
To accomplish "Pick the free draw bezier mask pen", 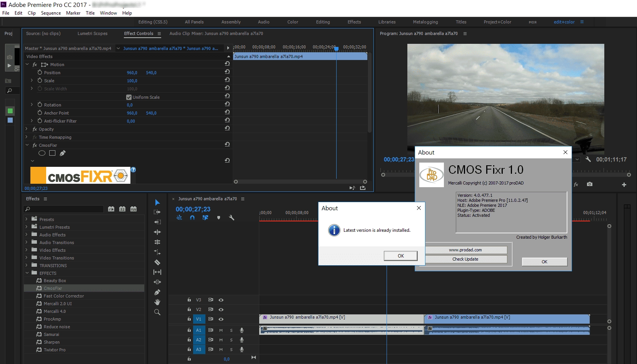I will [63, 153].
